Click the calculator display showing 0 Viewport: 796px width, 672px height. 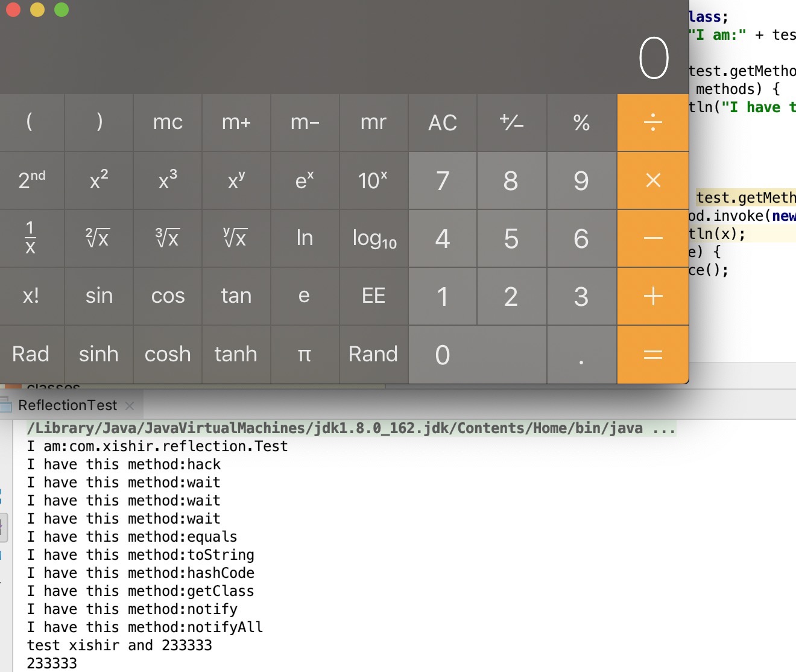coord(654,59)
